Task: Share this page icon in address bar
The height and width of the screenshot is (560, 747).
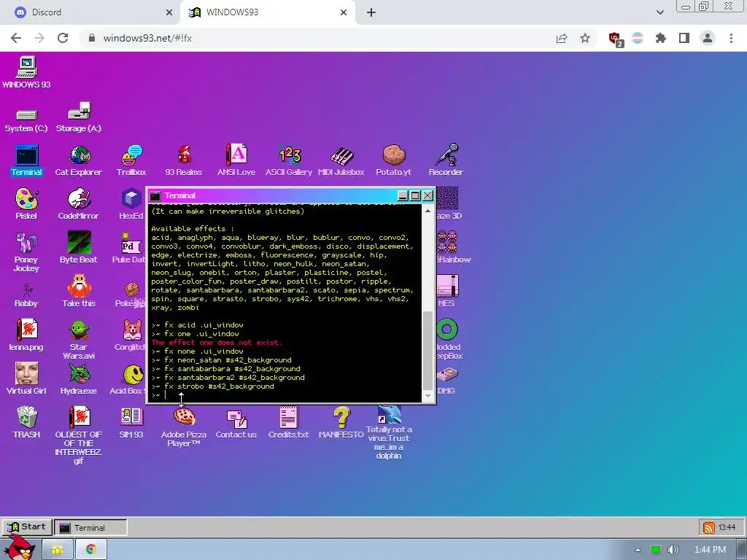Action: (x=562, y=38)
